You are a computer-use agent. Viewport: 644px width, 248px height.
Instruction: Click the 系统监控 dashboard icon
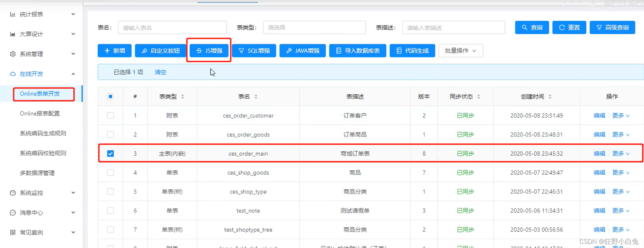click(13, 193)
